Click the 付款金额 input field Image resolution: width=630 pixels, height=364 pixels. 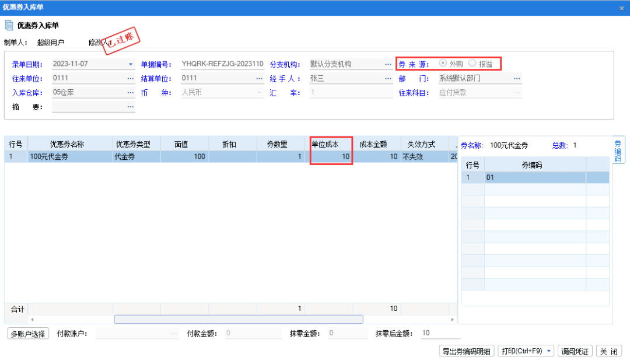(254, 333)
